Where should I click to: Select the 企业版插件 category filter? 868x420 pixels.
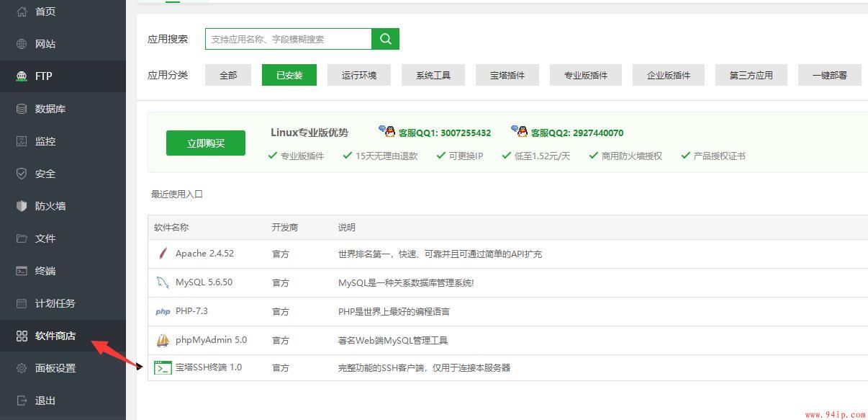tap(669, 75)
